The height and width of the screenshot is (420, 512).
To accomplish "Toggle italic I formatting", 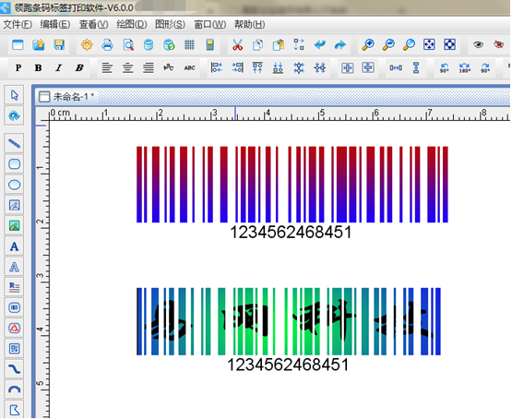I will click(x=59, y=67).
